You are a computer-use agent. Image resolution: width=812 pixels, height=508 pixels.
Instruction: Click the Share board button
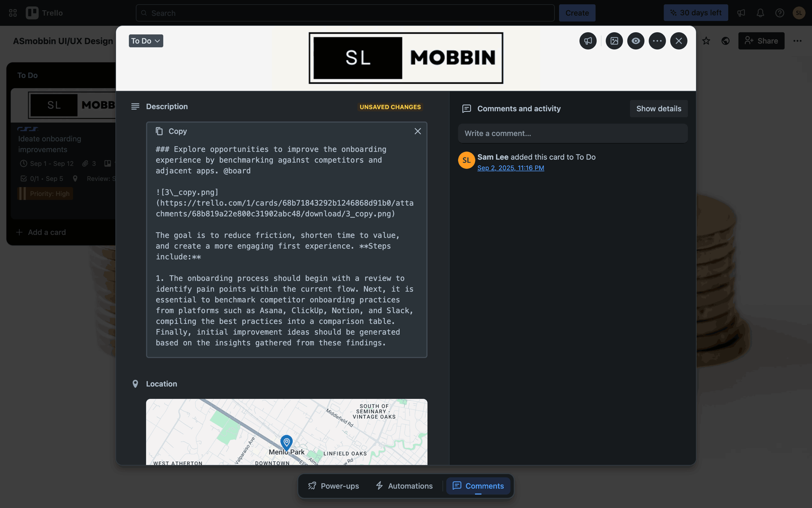coord(761,41)
